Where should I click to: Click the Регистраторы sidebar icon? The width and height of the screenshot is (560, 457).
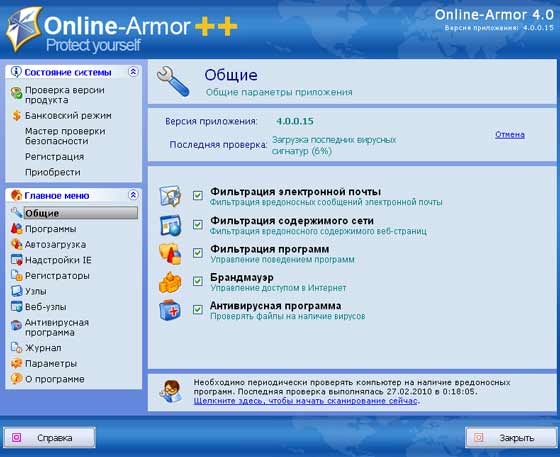click(x=16, y=275)
